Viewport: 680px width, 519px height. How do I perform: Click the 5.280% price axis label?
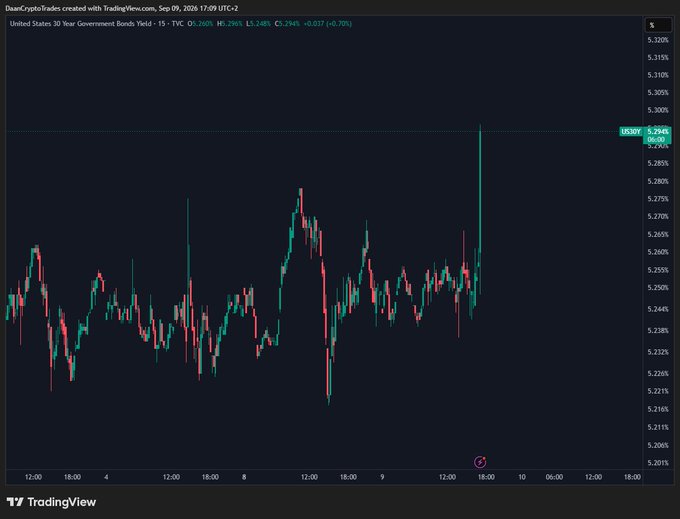658,181
